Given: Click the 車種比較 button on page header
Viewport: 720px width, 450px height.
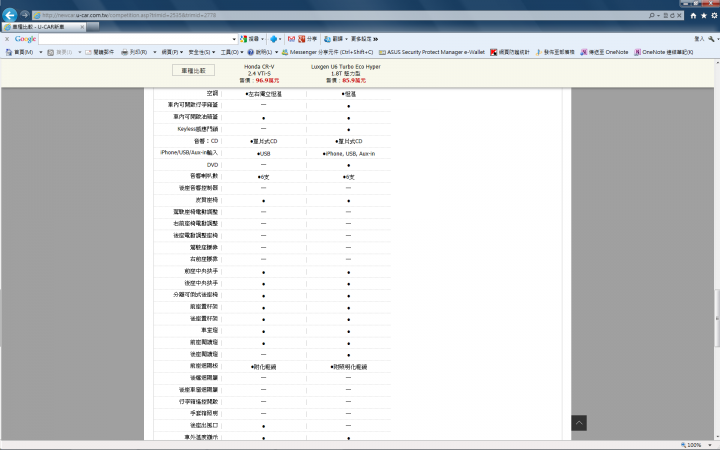Looking at the screenshot, I should [x=193, y=71].
